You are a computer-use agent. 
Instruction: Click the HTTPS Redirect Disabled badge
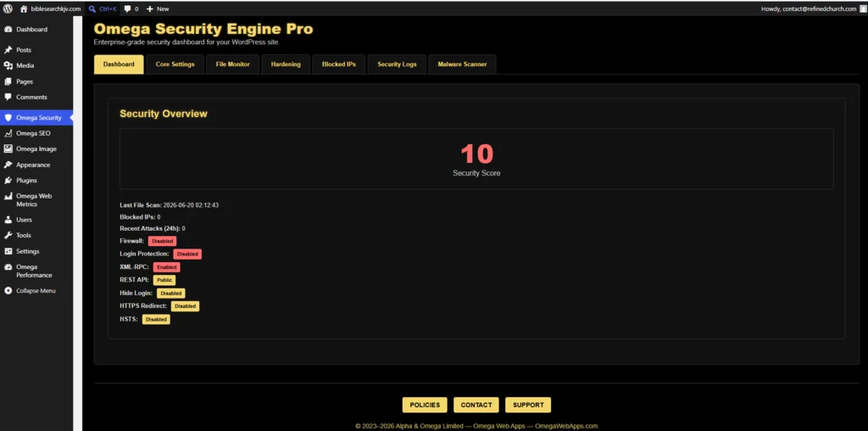(185, 305)
